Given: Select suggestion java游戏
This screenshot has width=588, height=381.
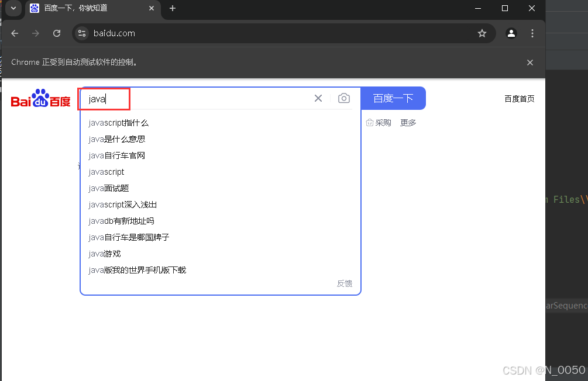Looking at the screenshot, I should 220,254.
